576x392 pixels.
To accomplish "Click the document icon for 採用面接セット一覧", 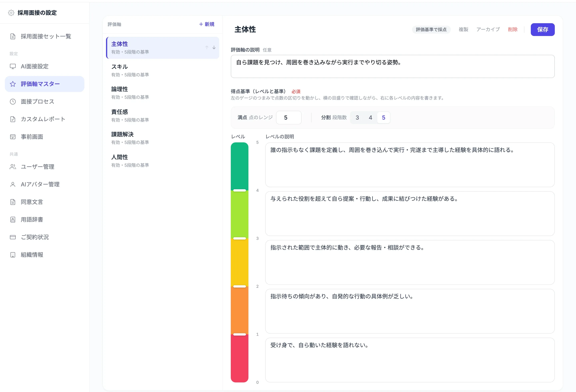I will click(13, 36).
